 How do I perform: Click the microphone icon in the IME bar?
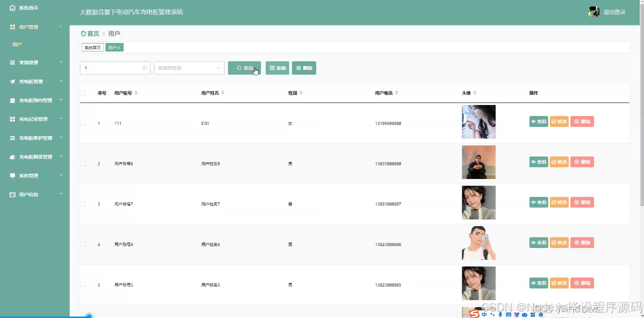point(500,314)
